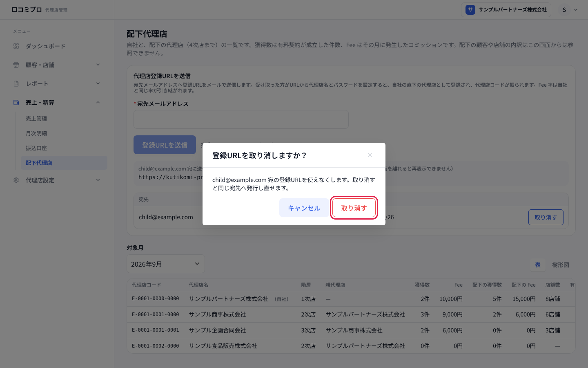Image resolution: width=588 pixels, height=368 pixels.
Task: Click the 代理店コード column header
Action: 147,285
